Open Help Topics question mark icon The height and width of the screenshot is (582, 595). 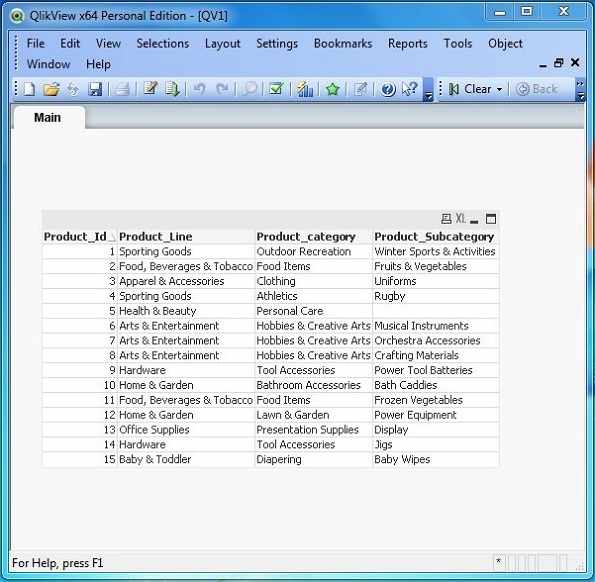click(388, 90)
